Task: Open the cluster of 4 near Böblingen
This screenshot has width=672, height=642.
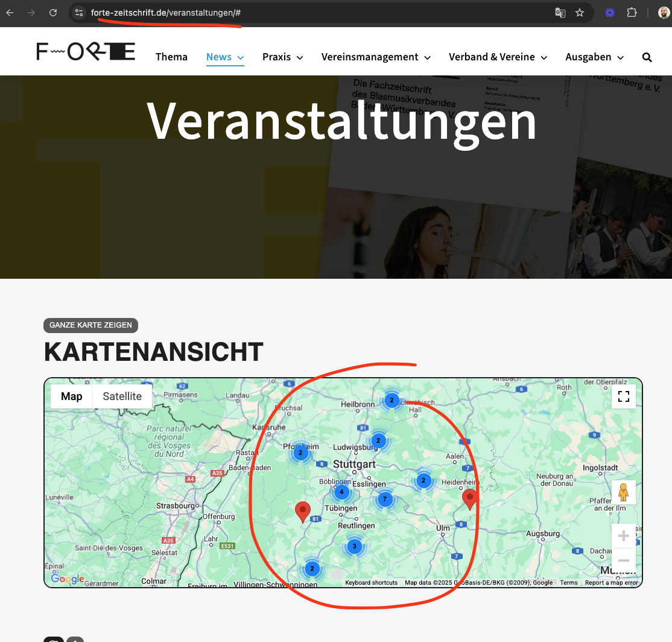Action: (x=341, y=492)
